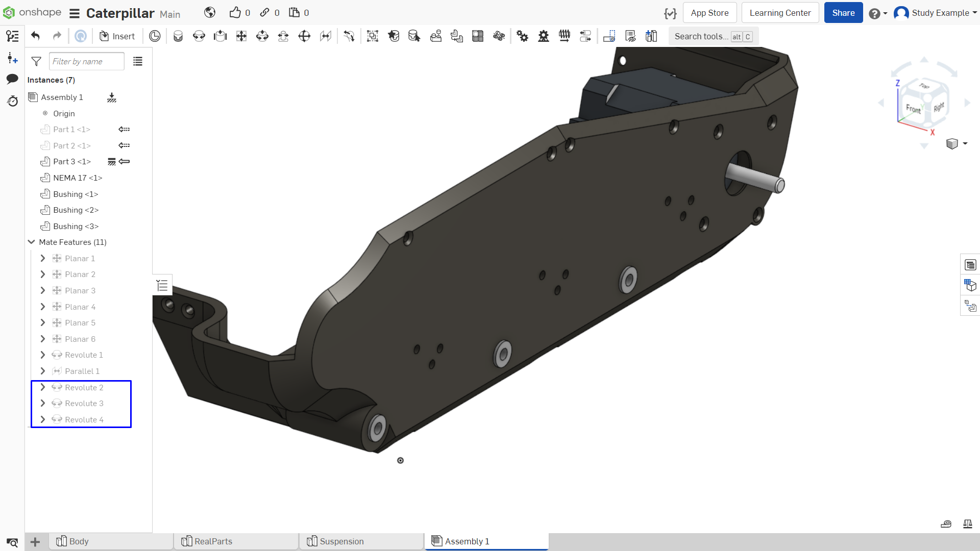Activate the Gear relation tool
The width and height of the screenshot is (980, 551).
click(523, 36)
